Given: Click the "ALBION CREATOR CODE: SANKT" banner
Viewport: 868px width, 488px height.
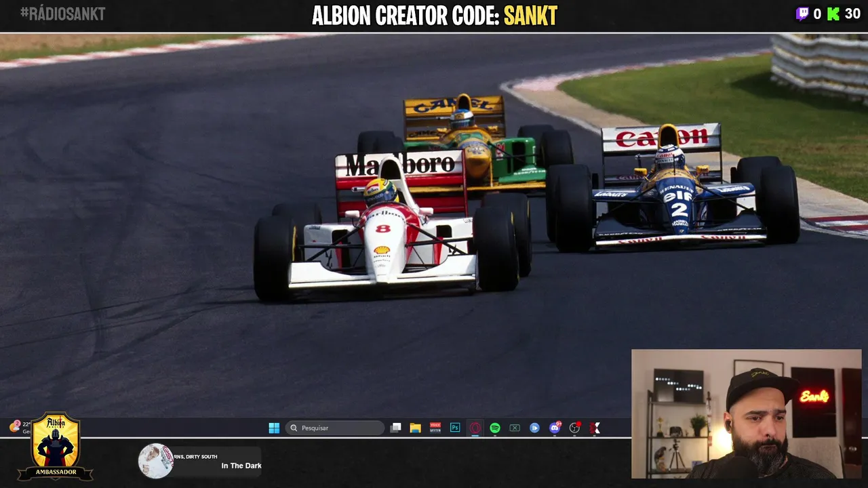Looking at the screenshot, I should pyautogui.click(x=434, y=15).
